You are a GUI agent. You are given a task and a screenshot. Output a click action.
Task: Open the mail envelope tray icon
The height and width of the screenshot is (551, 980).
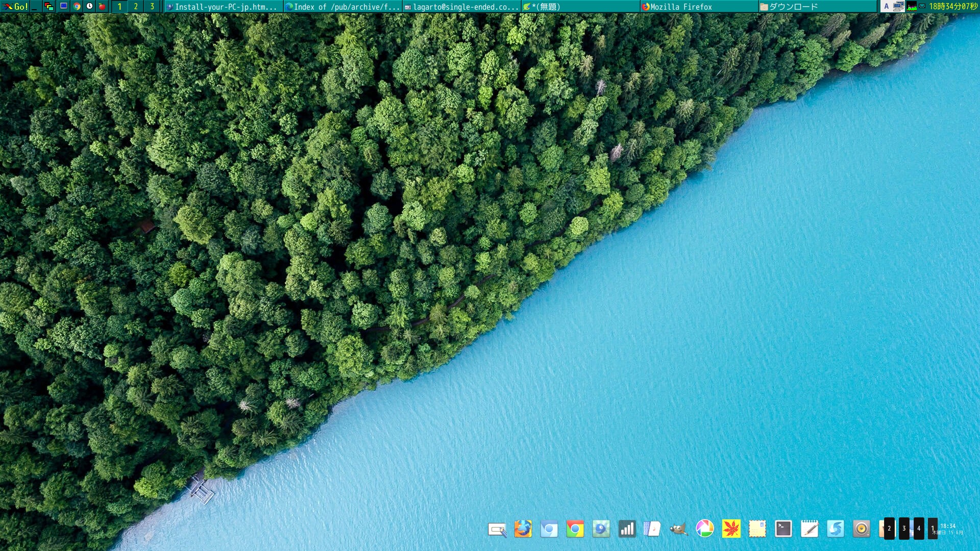click(922, 7)
